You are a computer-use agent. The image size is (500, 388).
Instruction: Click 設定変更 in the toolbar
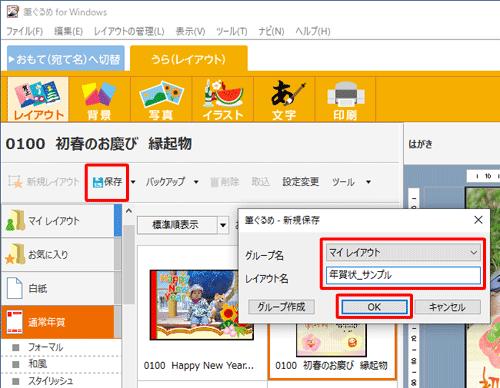[x=301, y=182]
